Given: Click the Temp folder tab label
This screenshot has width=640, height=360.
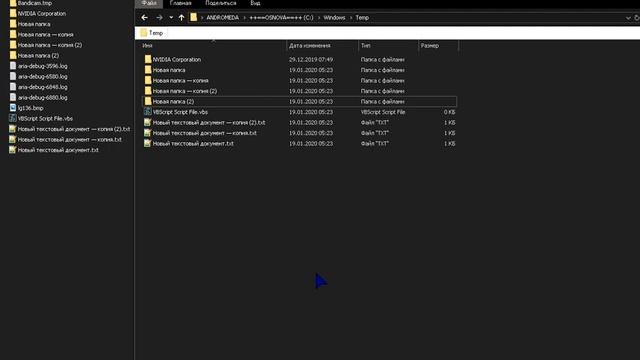Looking at the screenshot, I should pyautogui.click(x=156, y=33).
